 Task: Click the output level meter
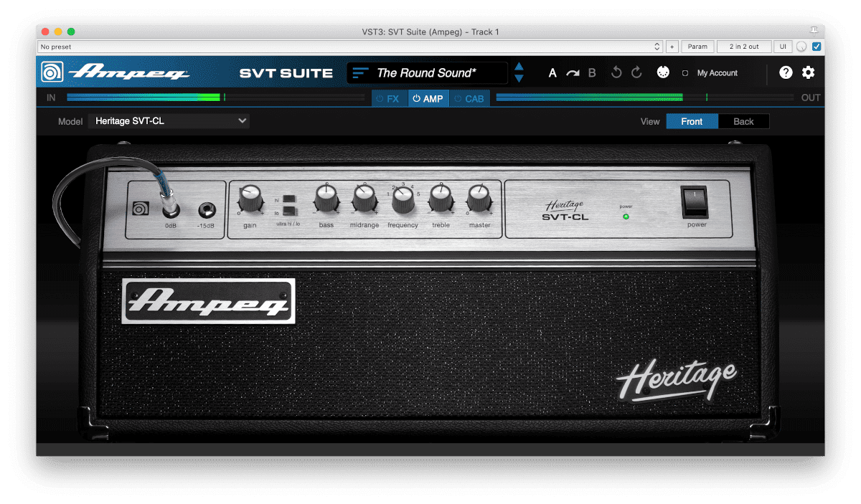pyautogui.click(x=645, y=98)
